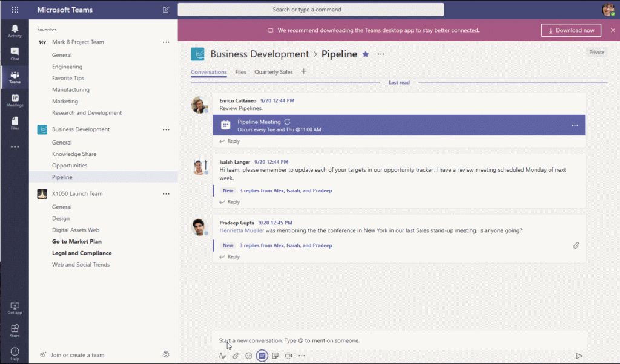Start a meeting with the Meet Now camera icon
The height and width of the screenshot is (364, 620).
click(288, 356)
